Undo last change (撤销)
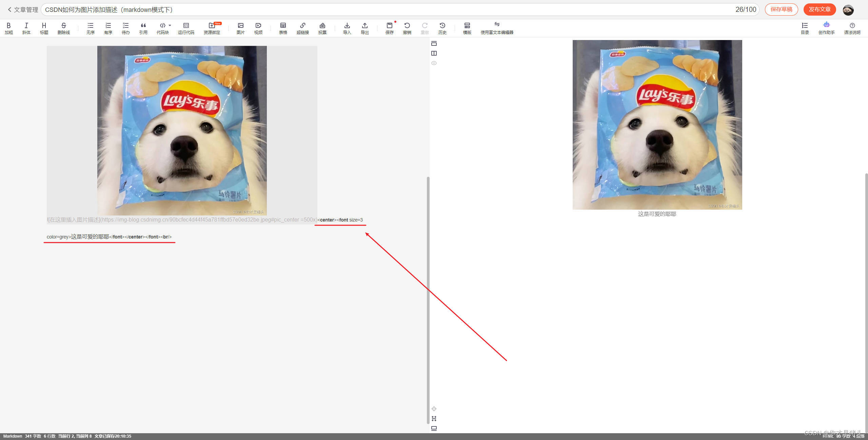This screenshot has width=868, height=440. [407, 28]
